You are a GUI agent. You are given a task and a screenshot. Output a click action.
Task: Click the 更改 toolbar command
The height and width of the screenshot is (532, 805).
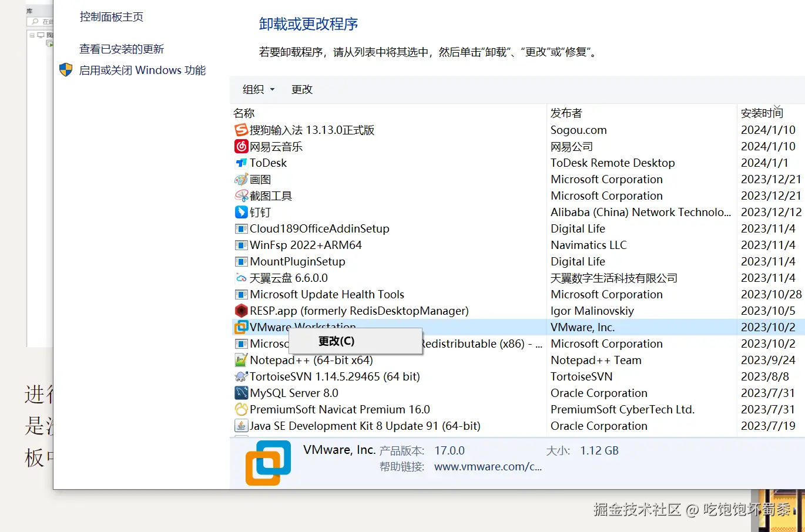301,89
